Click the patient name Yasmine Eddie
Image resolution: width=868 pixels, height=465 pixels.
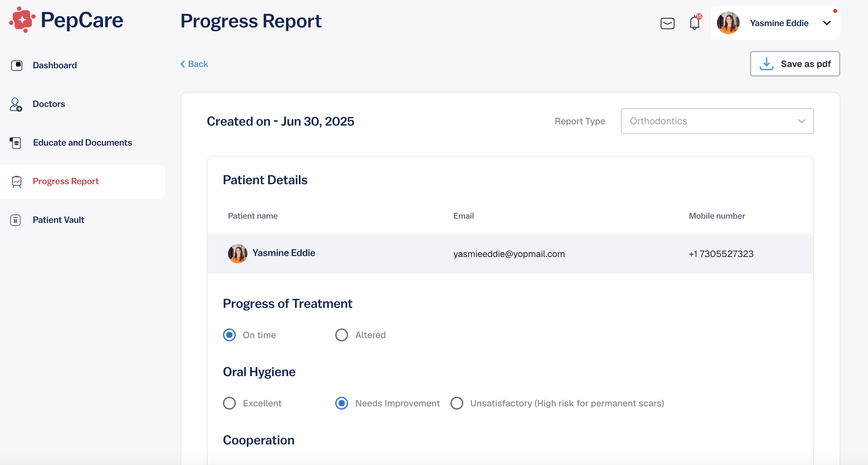tap(284, 252)
